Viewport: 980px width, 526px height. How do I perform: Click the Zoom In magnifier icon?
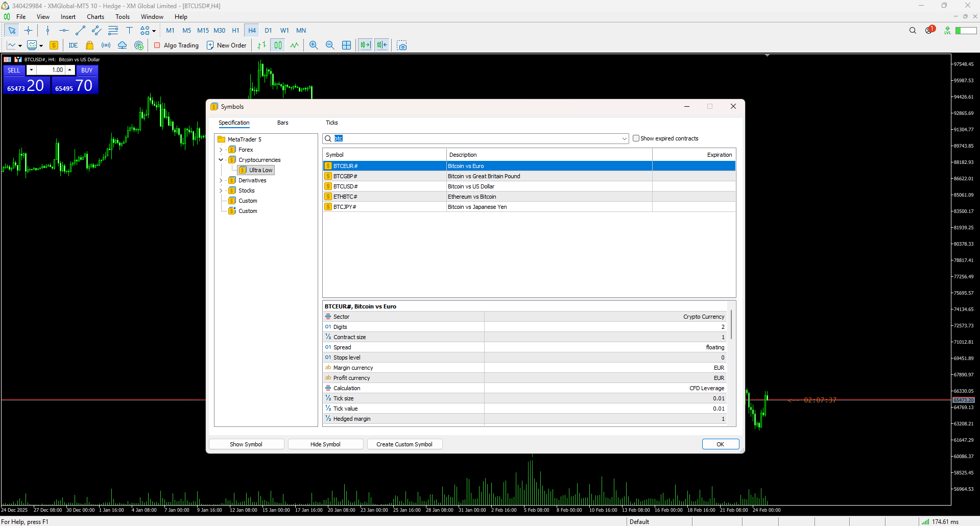point(314,45)
